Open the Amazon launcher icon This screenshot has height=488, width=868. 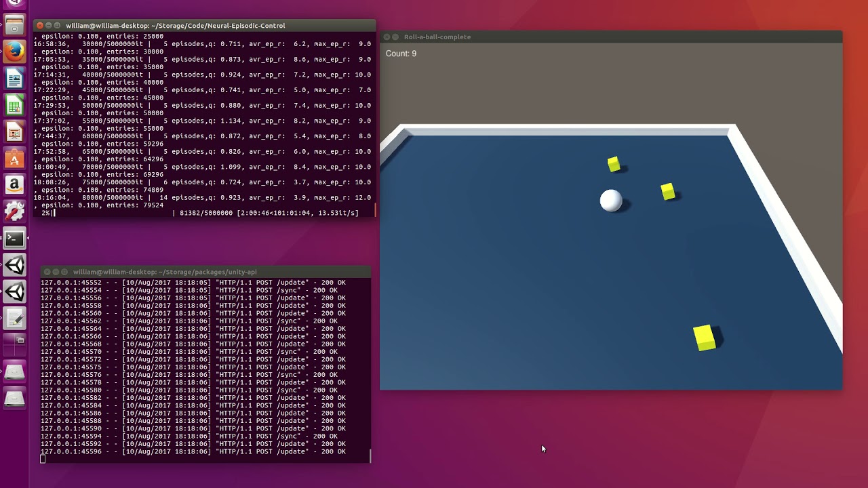coord(14,185)
